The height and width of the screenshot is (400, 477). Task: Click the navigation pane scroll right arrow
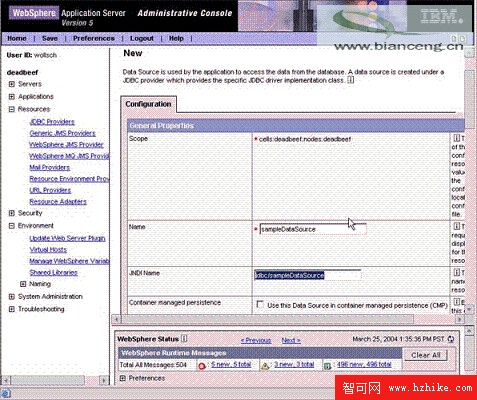(x=104, y=380)
